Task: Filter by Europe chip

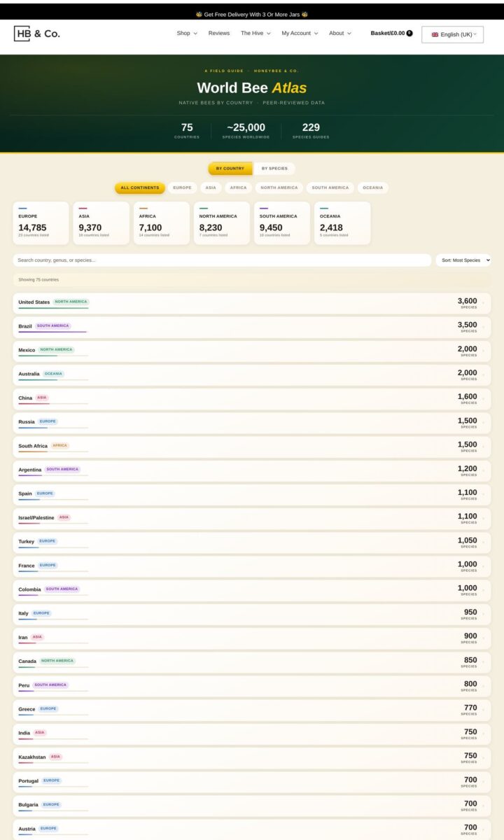Action: pos(182,188)
